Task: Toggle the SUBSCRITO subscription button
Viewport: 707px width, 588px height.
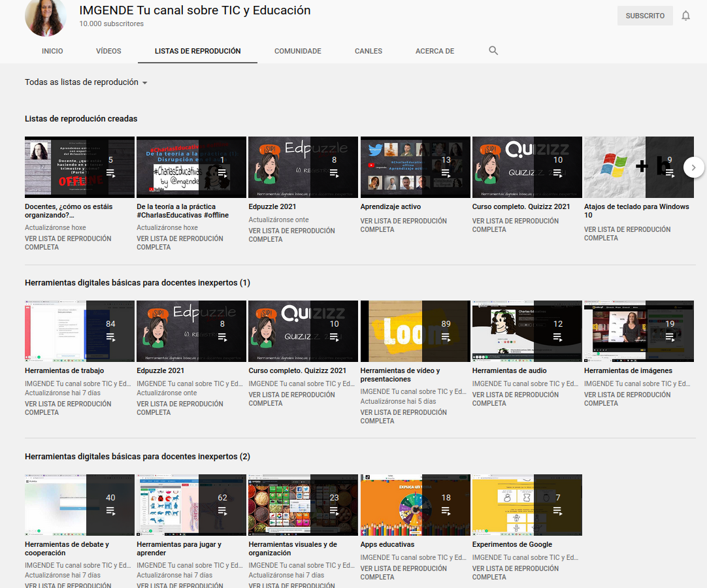Action: click(x=644, y=16)
